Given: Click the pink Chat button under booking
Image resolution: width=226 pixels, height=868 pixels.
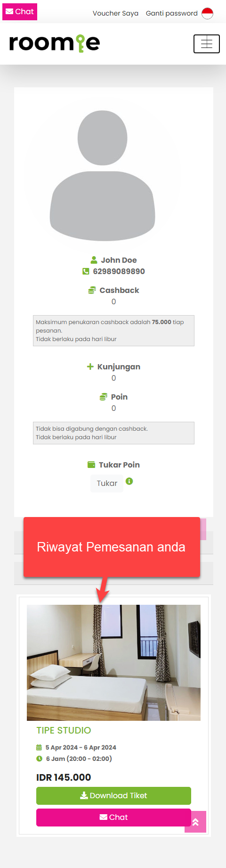Looking at the screenshot, I should 113,817.
